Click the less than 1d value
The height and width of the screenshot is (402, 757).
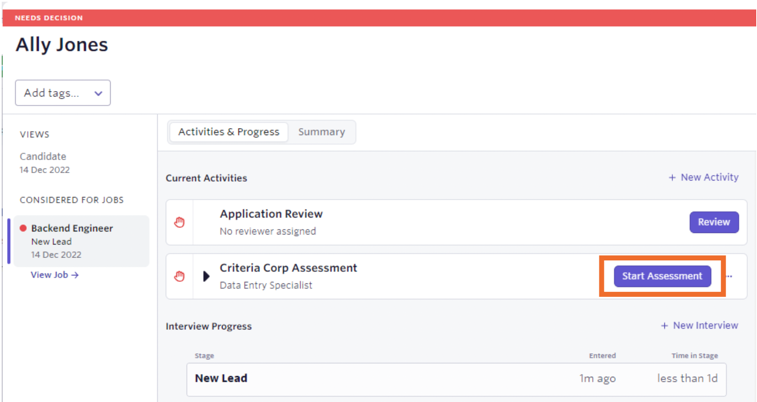[687, 378]
